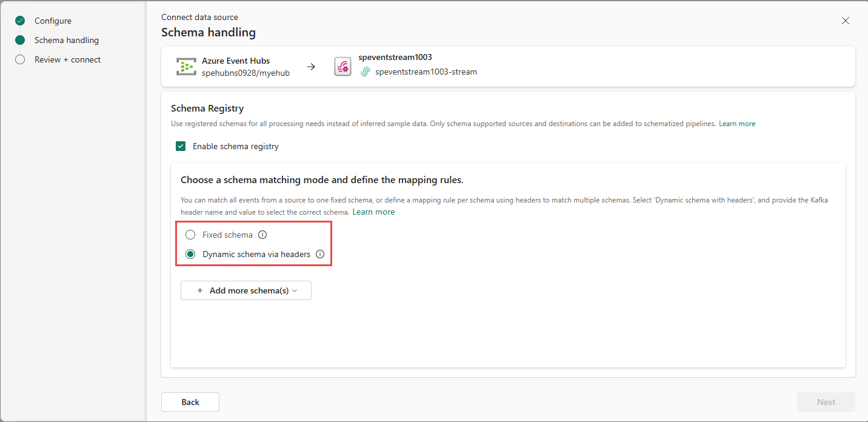Go to the Configure step

pos(53,21)
